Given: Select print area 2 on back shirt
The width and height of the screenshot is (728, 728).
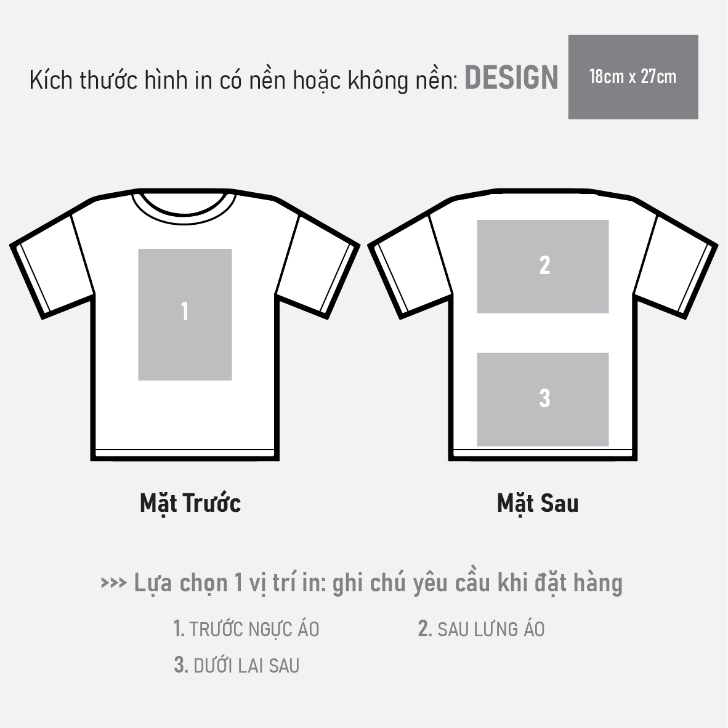Looking at the screenshot, I should [543, 267].
